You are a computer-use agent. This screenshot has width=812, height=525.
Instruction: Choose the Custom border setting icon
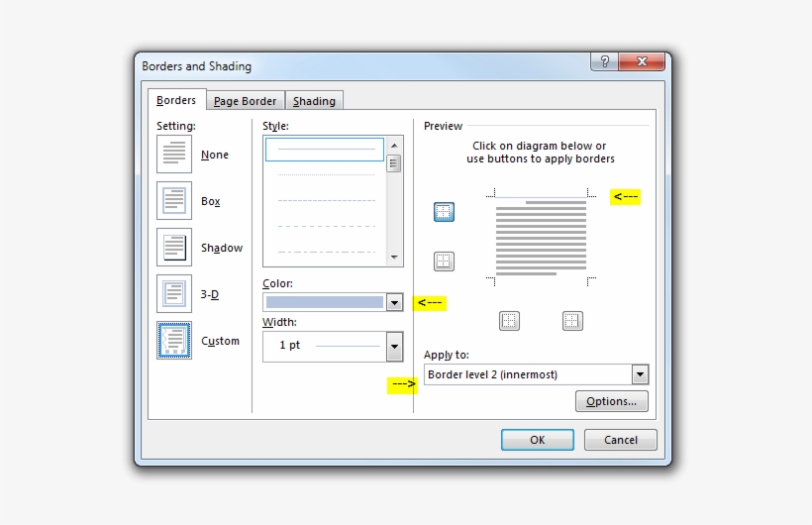(x=174, y=341)
